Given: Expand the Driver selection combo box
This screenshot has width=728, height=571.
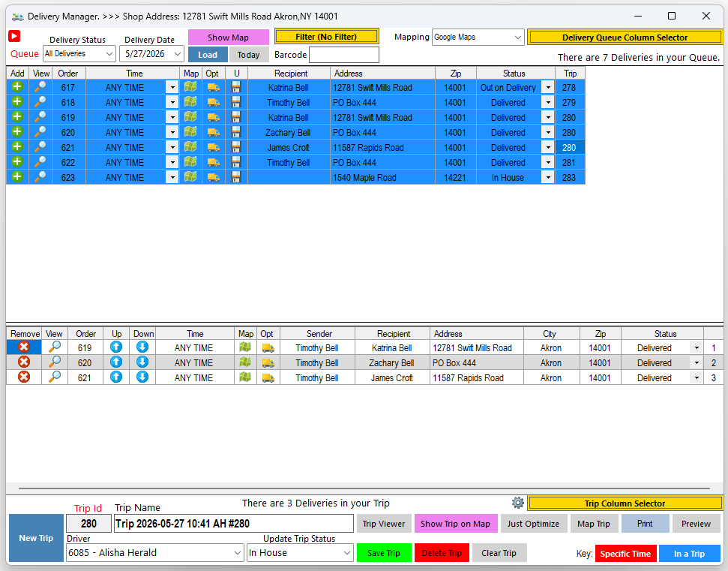Looking at the screenshot, I should tap(154, 553).
